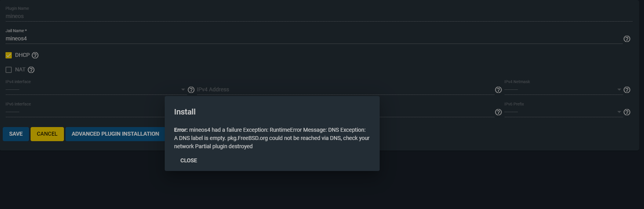Open help icon for IPv6 address field
The image size is (644, 209).
[x=498, y=112]
